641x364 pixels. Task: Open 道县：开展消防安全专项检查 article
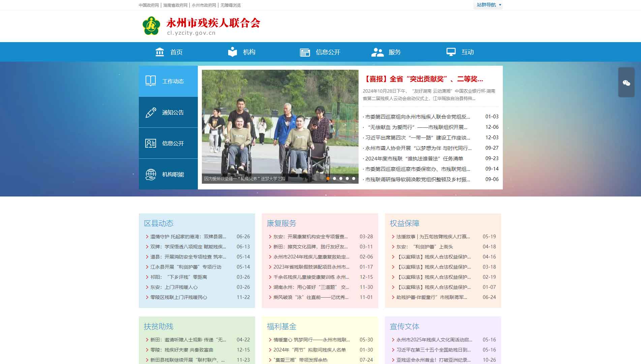coord(188,257)
